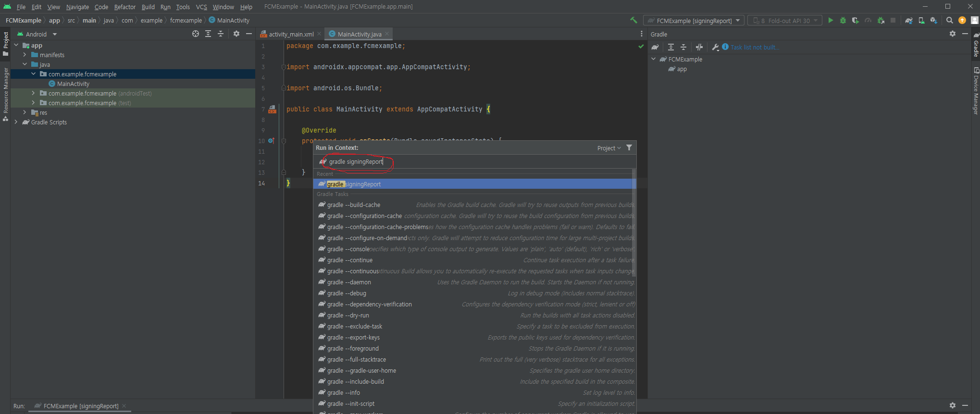This screenshot has height=414, width=980.
Task: Attach debugger to Android process icon
Action: [x=881, y=20]
